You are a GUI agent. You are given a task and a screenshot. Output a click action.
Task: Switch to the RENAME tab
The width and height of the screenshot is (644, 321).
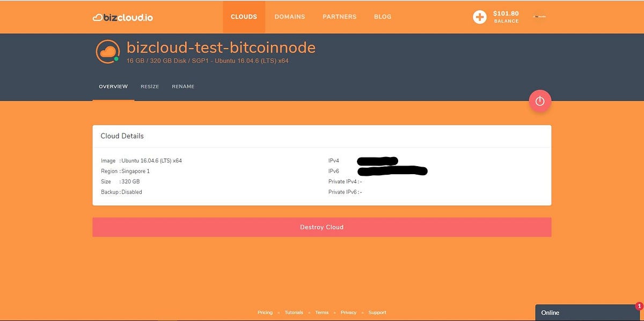(183, 86)
